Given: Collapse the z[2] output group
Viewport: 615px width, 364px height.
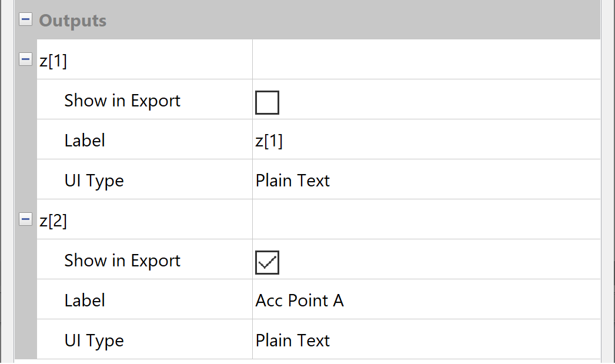Looking at the screenshot, I should tap(25, 219).
